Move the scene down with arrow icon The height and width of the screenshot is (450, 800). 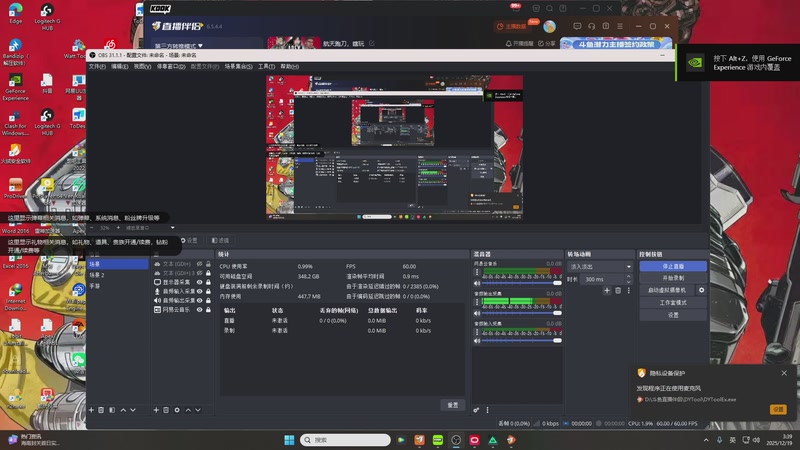pyautogui.click(x=133, y=410)
